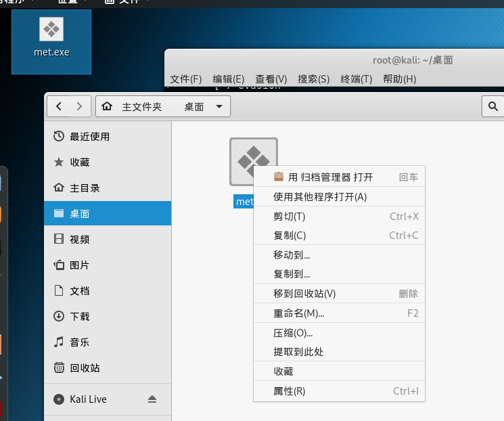Click the 回收站 trash can icon
Image resolution: width=504 pixels, height=421 pixels.
click(x=59, y=368)
